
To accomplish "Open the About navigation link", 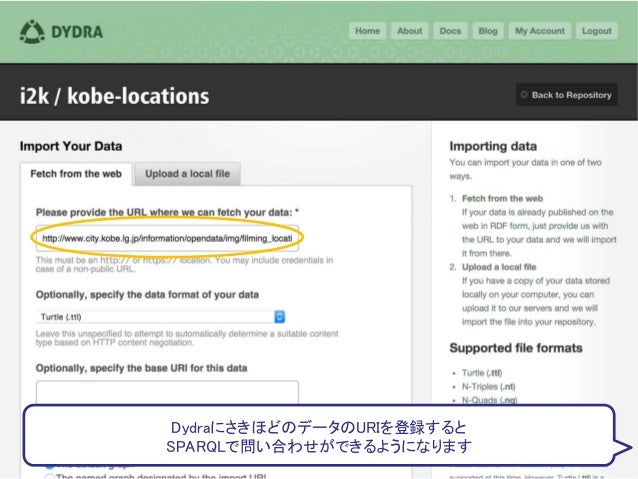I will [x=410, y=31].
